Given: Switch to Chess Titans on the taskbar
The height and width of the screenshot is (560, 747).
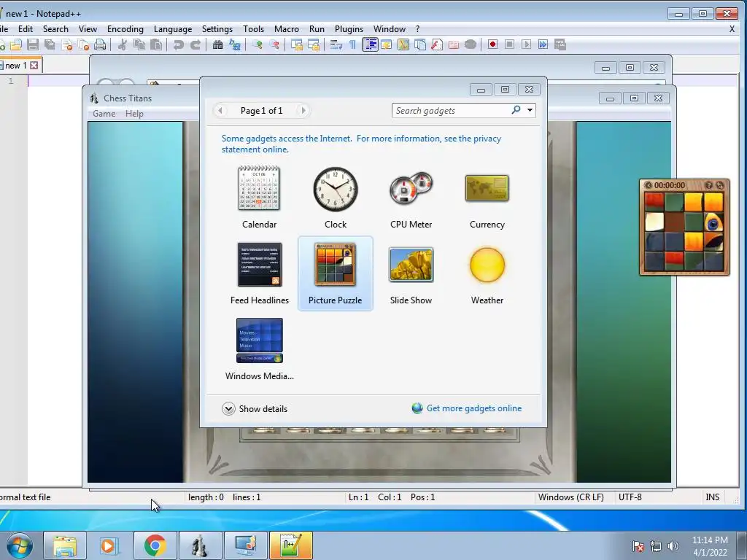Looking at the screenshot, I should [200, 545].
